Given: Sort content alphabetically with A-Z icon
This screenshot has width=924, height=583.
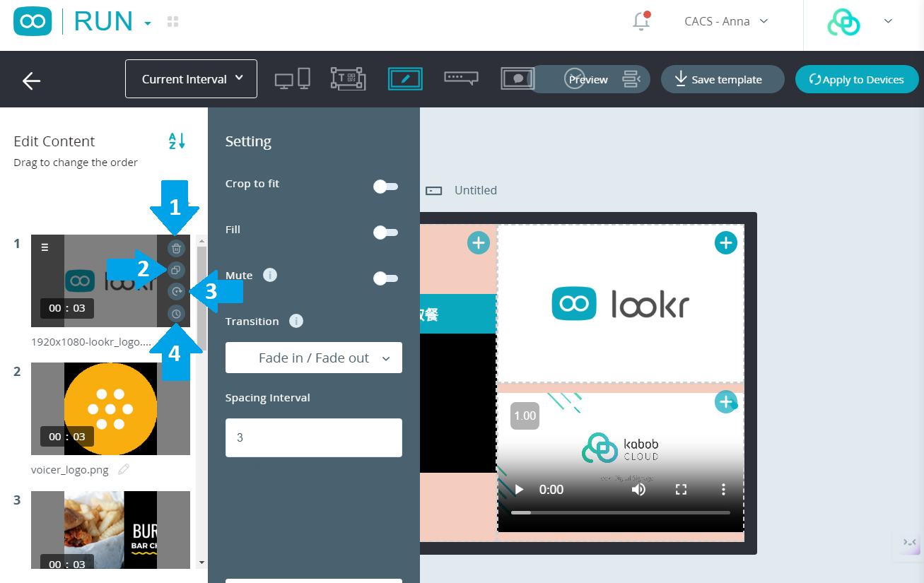Looking at the screenshot, I should (177, 141).
